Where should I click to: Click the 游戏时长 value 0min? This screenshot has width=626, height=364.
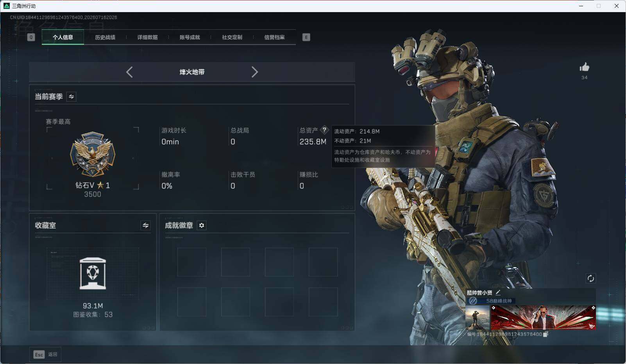click(x=170, y=142)
